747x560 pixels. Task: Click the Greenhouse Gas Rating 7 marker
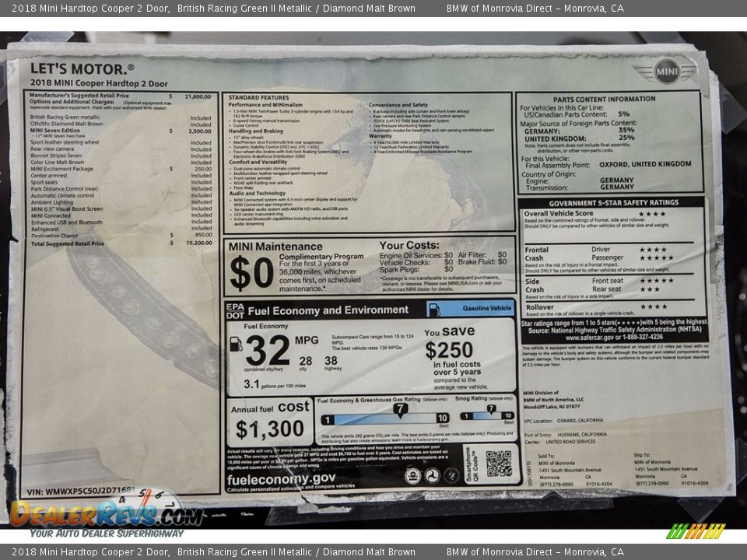pyautogui.click(x=400, y=409)
